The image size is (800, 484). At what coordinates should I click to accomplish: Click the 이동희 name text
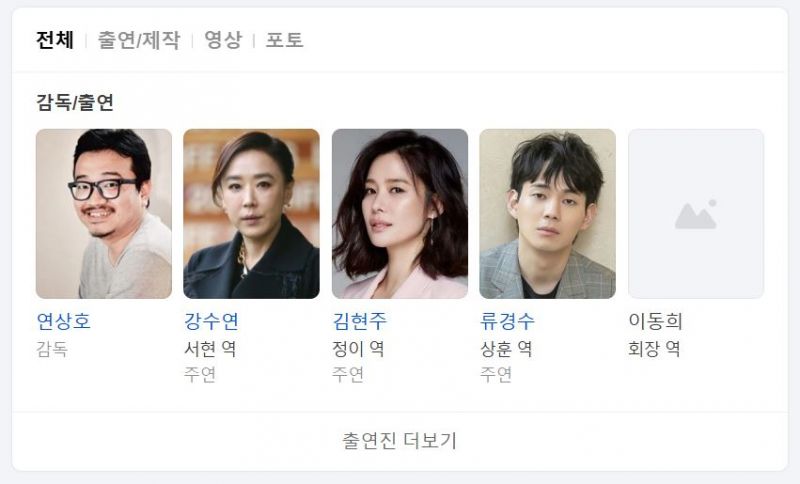[x=656, y=321]
